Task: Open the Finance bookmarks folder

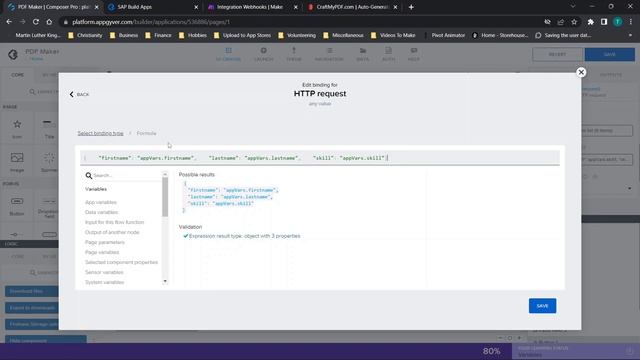Action: (x=158, y=36)
